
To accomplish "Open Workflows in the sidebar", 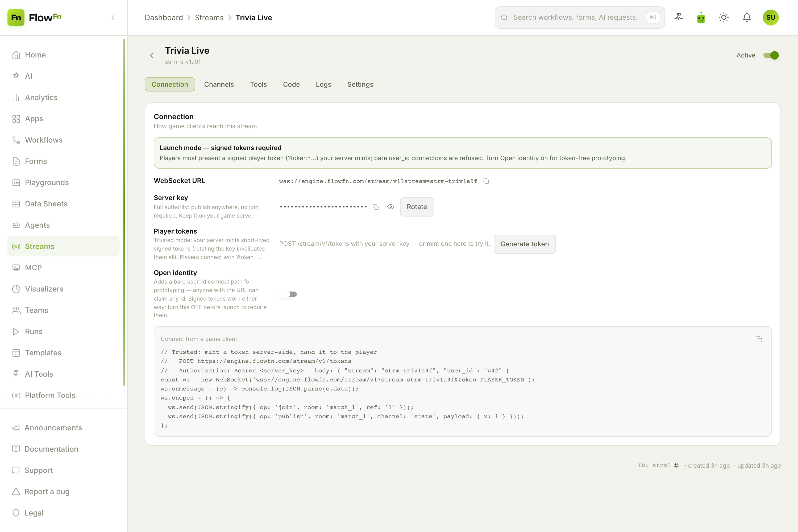I will (64, 140).
